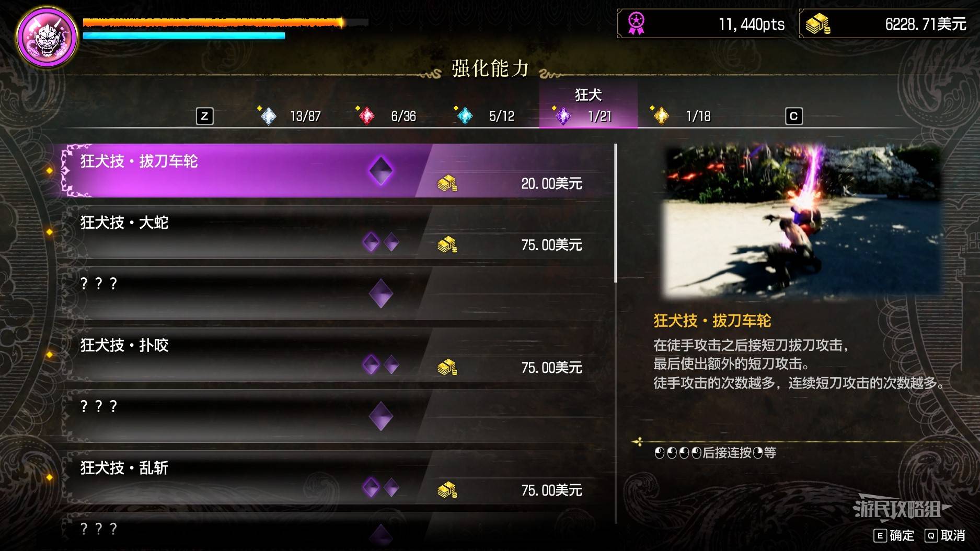Screen dimensions: 980x551
Task: Click the oni mask character emblem
Action: 48,37
